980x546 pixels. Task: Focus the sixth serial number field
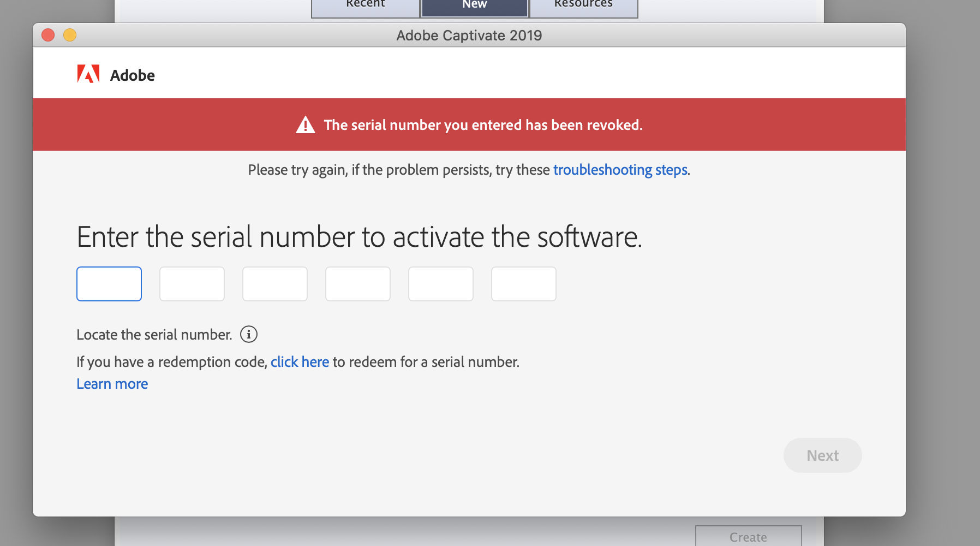coord(524,284)
